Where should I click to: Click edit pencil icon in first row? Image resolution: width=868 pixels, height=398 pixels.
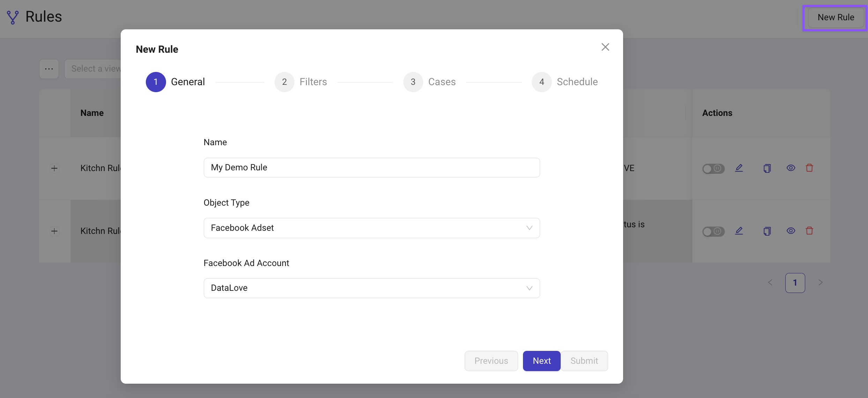click(739, 168)
